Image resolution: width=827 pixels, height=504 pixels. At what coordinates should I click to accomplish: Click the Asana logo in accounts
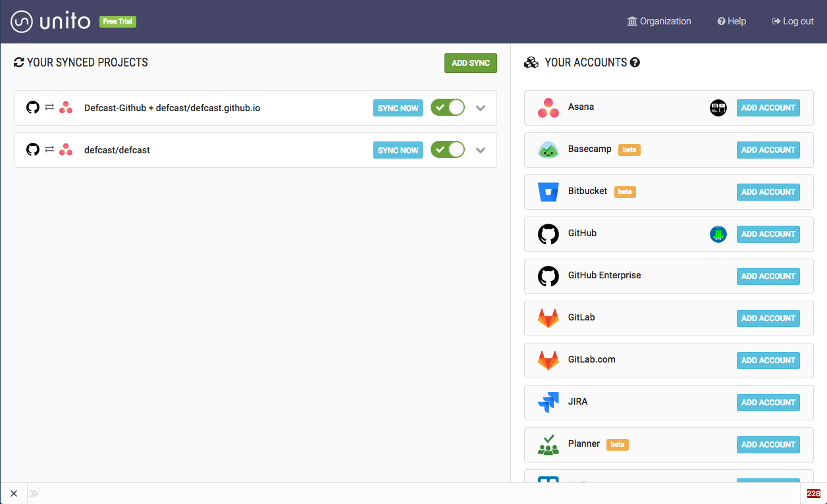coord(548,108)
